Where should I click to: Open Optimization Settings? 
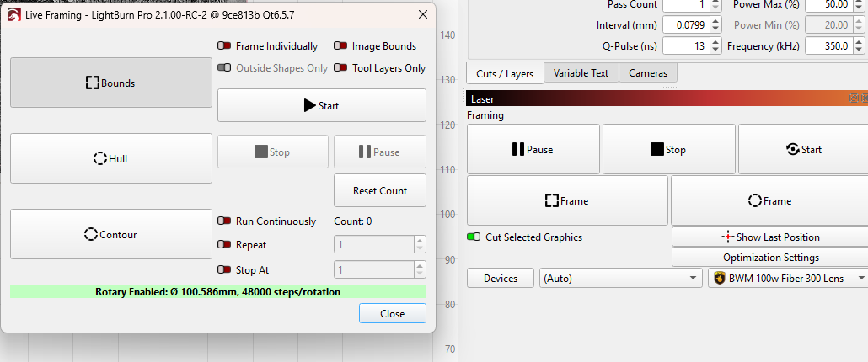click(x=769, y=258)
